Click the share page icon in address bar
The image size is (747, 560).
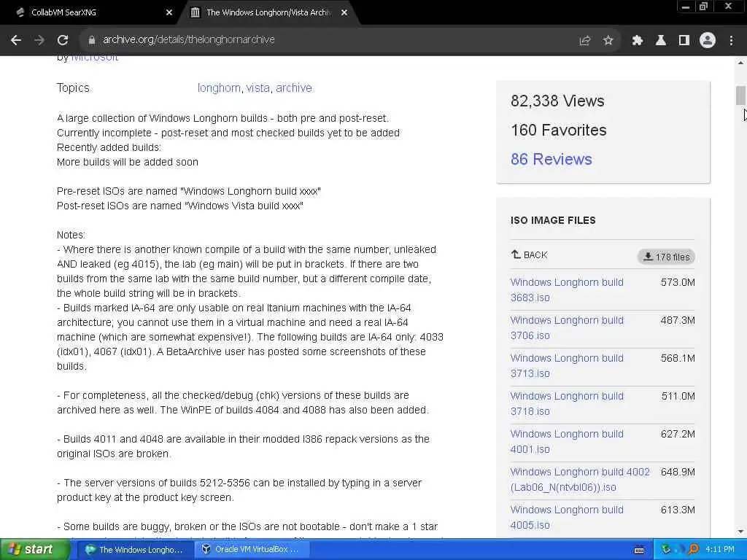[585, 41]
